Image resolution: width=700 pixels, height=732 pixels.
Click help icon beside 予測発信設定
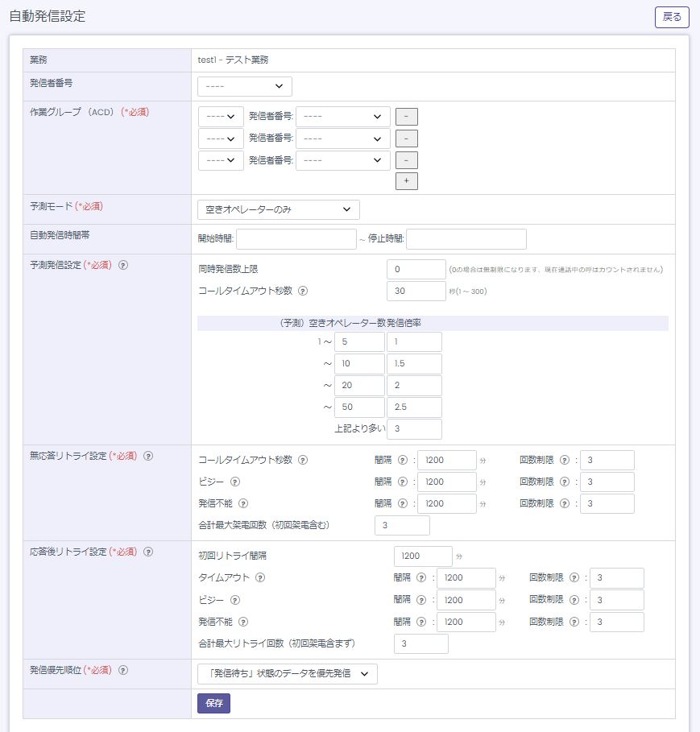[x=123, y=265]
